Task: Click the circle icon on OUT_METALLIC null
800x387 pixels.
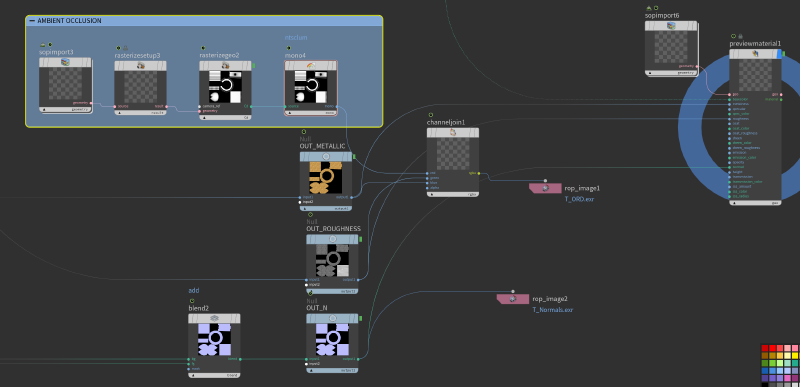Action: [x=326, y=157]
